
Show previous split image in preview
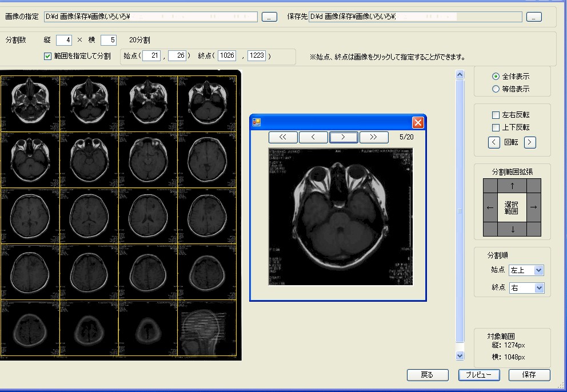pyautogui.click(x=313, y=137)
